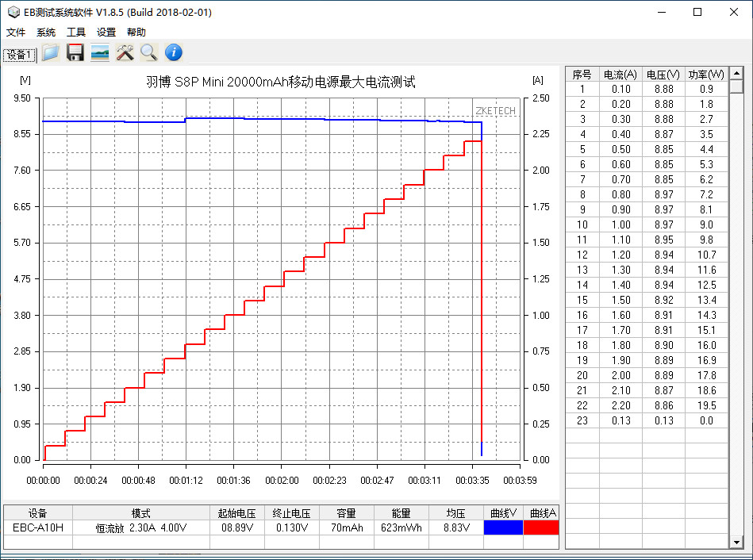Click the red 曲线A color swatch
Viewport: 753px width, 560px height.
[541, 527]
